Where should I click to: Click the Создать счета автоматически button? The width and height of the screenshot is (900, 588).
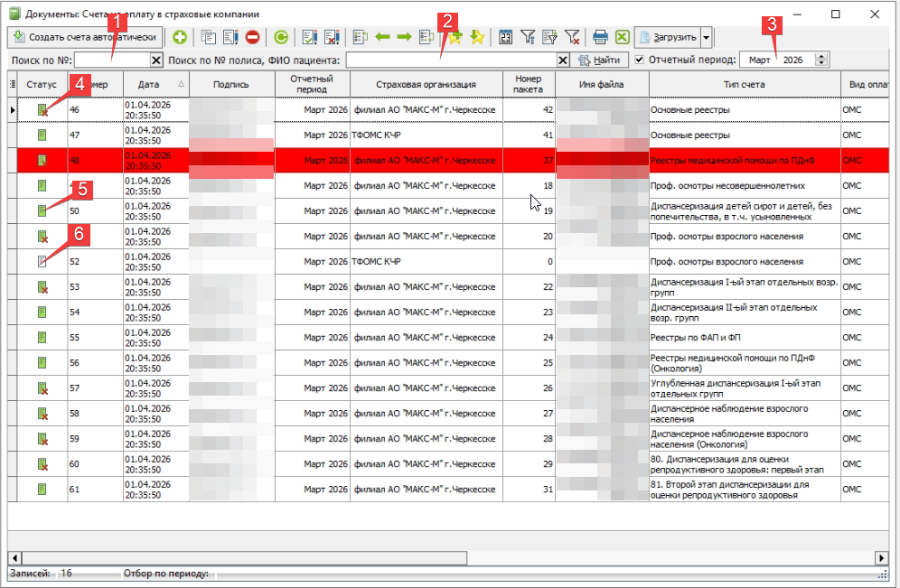[x=85, y=37]
